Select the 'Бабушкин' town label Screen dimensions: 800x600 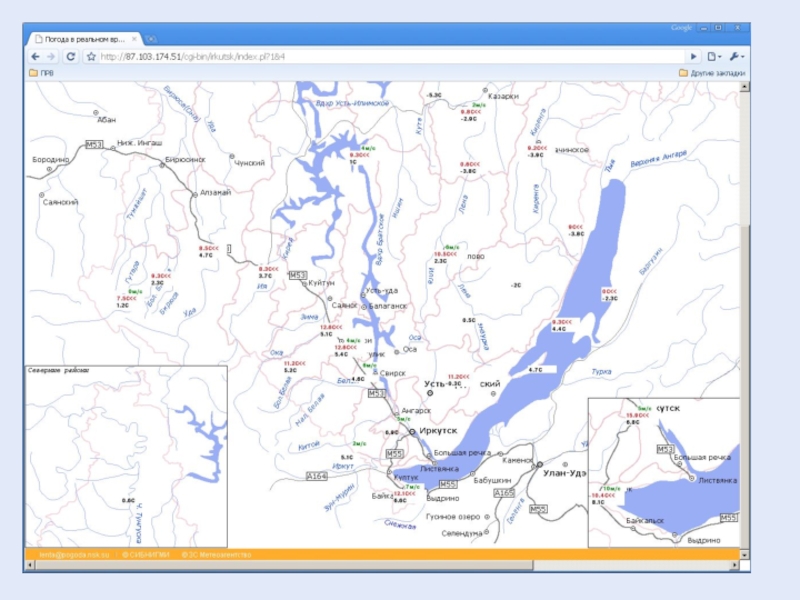[x=492, y=481]
